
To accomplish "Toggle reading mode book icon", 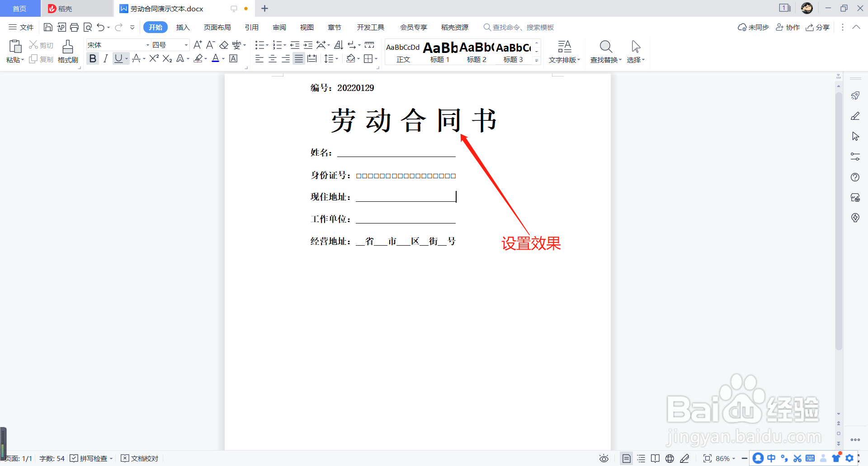I will click(x=655, y=458).
